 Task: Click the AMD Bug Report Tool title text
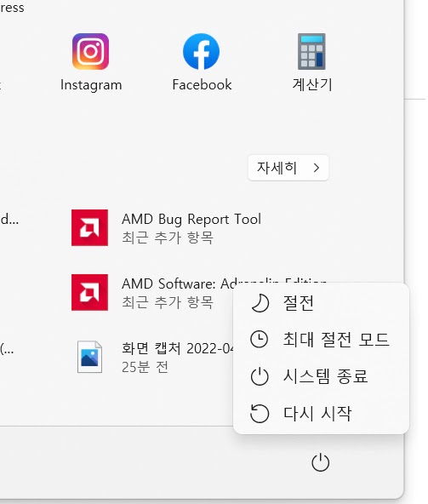[x=191, y=220]
